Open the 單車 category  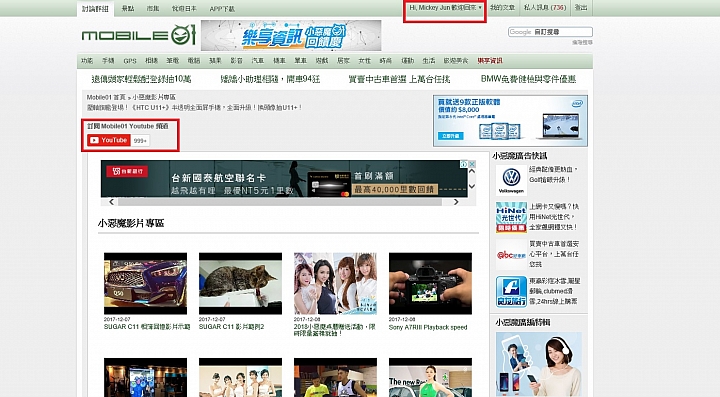[x=301, y=61]
